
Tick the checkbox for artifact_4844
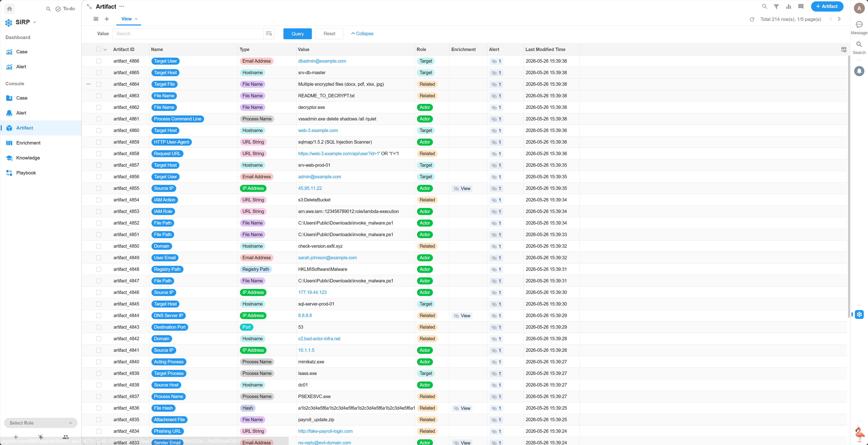tap(99, 315)
